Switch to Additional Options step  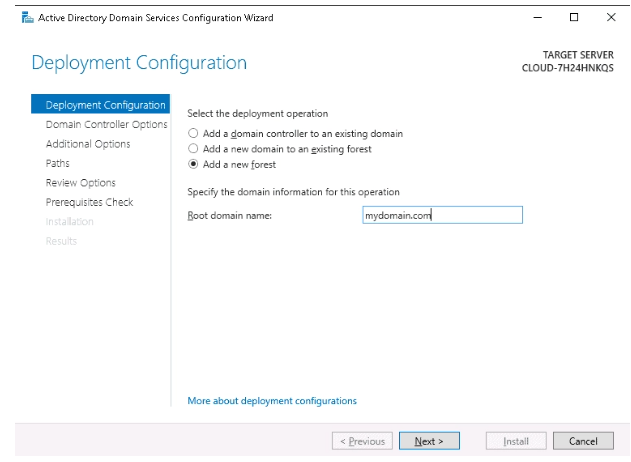tap(88, 144)
